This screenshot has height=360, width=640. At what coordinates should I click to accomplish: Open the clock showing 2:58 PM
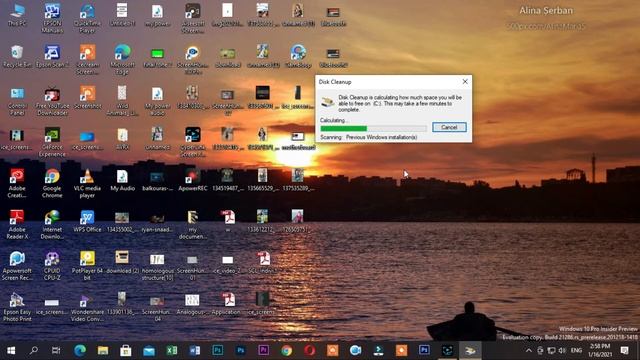600,350
